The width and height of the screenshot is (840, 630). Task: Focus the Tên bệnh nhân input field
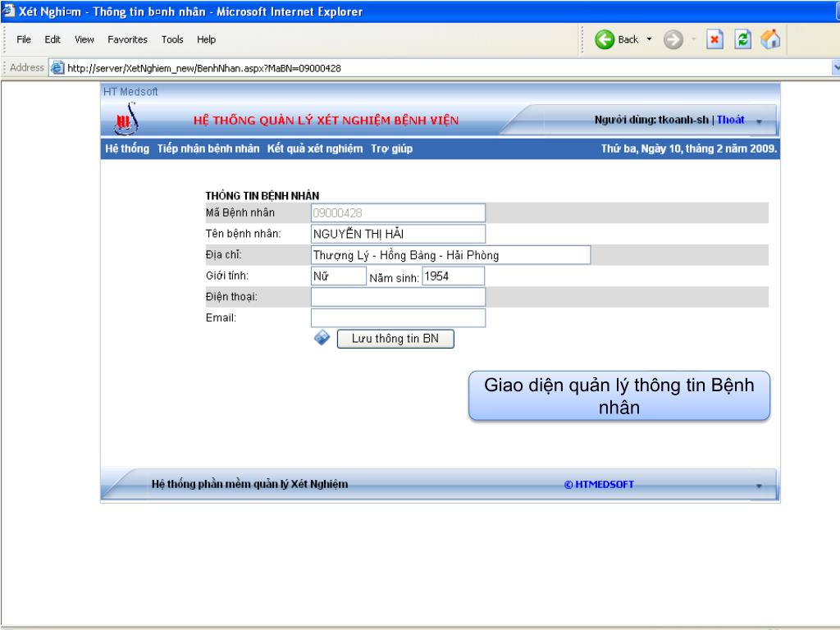click(x=398, y=234)
